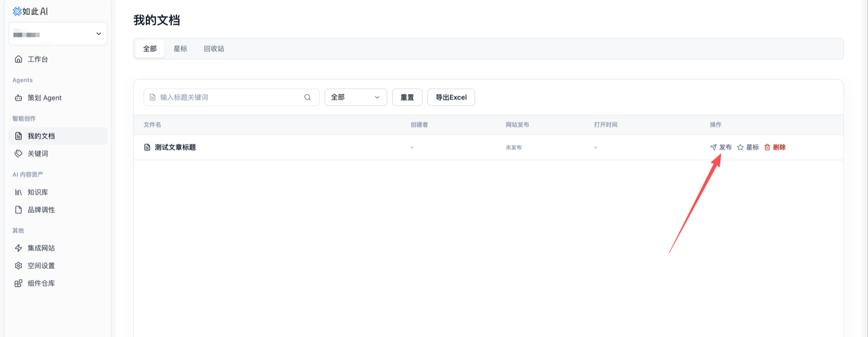Viewport: 868px width, 337px height.
Task: Click the red trash icon
Action: click(767, 147)
